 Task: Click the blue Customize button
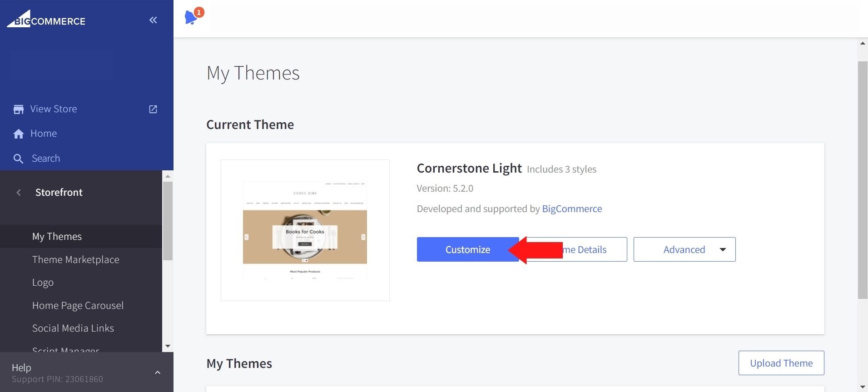point(464,249)
